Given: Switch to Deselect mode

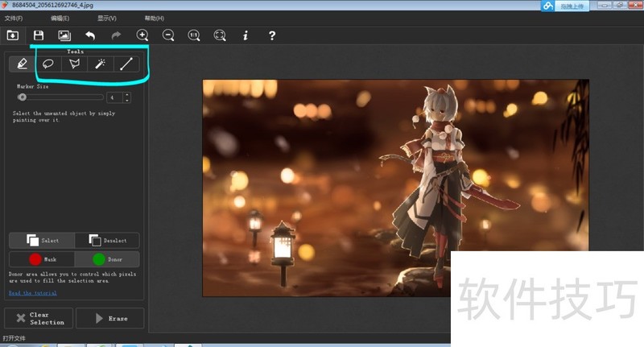Looking at the screenshot, I should point(107,241).
